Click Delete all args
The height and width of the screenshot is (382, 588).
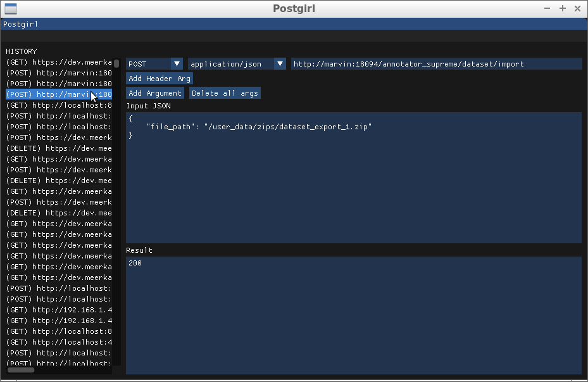tap(225, 93)
